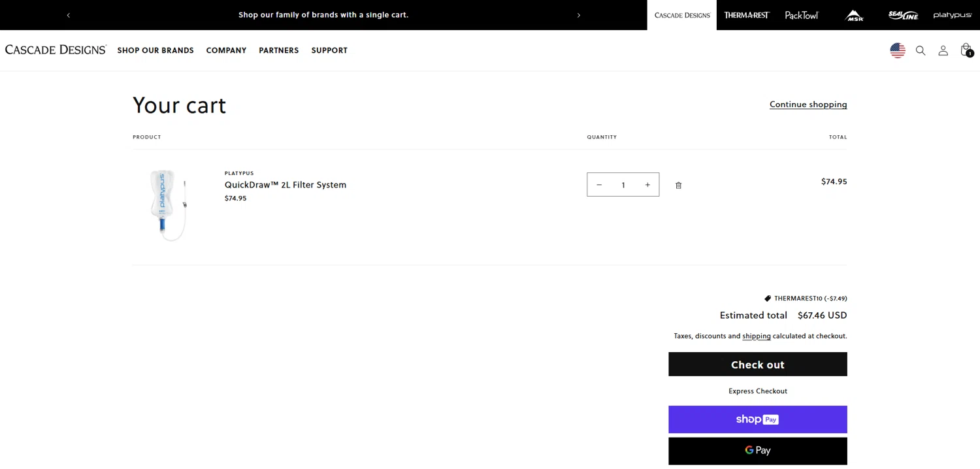Go to the previous announcement banner slide
Screen dimensions: 980x469
(x=69, y=15)
